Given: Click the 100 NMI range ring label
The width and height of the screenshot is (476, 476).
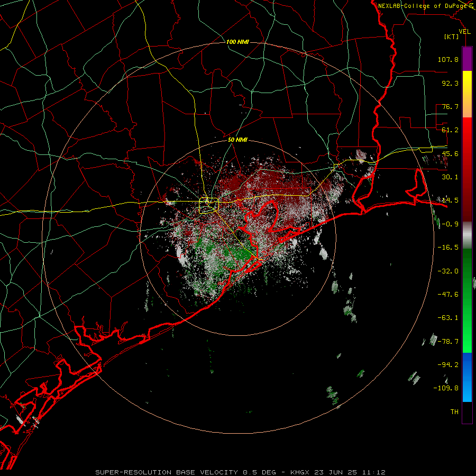Looking at the screenshot, I should pyautogui.click(x=237, y=42).
